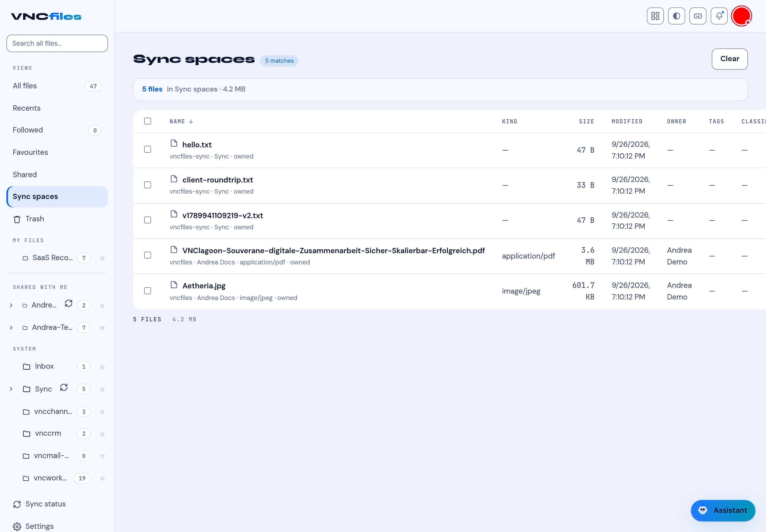Sort by the Modified column header
Screen dimensions: 766x532
click(x=627, y=121)
